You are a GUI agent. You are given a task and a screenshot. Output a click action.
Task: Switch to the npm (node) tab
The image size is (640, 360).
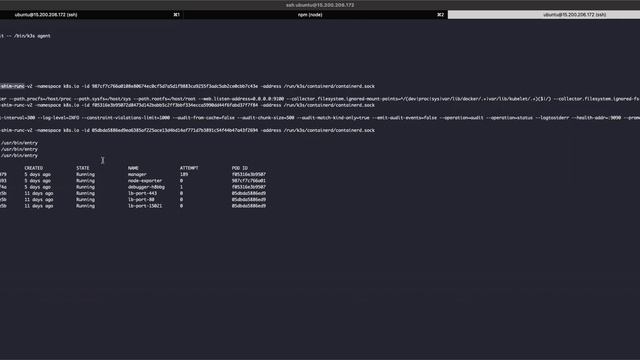[x=310, y=15]
